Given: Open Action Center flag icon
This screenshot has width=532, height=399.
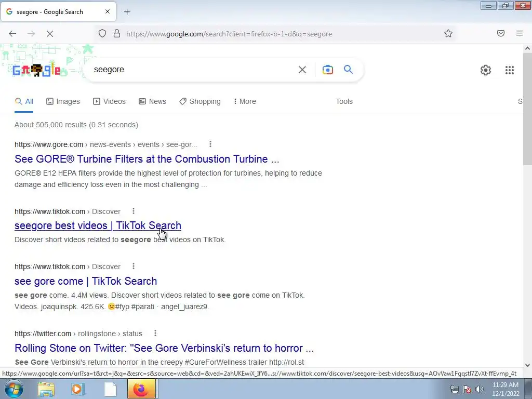Looking at the screenshot, I should [x=467, y=389].
